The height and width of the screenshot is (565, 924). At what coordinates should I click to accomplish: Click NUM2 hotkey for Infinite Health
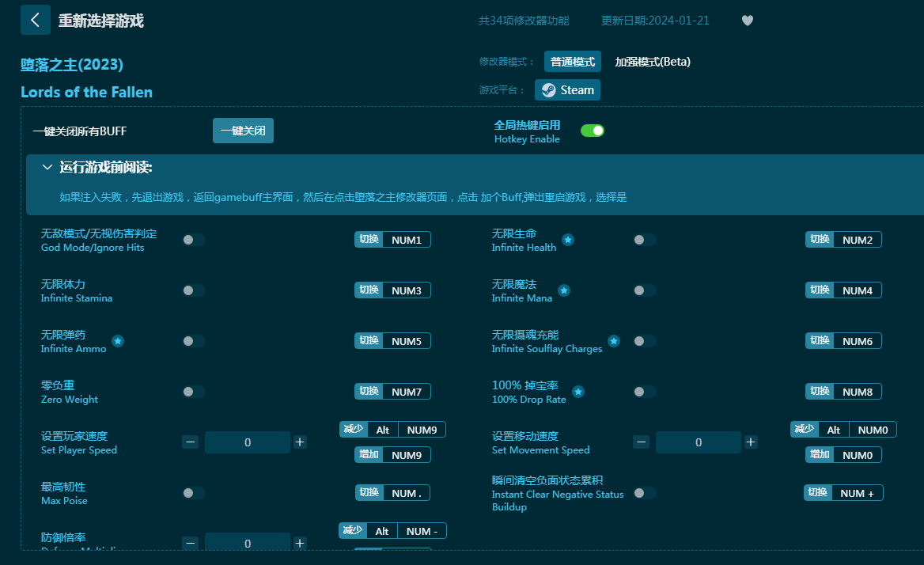(x=843, y=240)
